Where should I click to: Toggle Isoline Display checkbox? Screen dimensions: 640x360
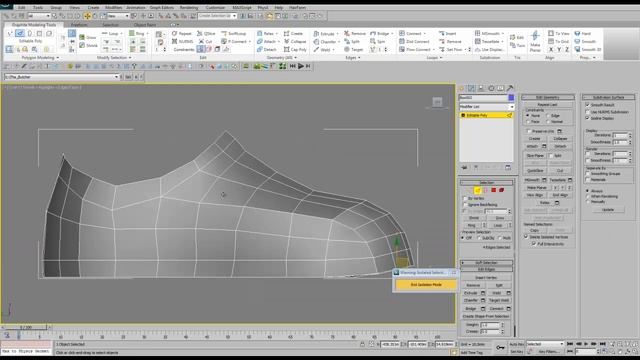(x=588, y=118)
